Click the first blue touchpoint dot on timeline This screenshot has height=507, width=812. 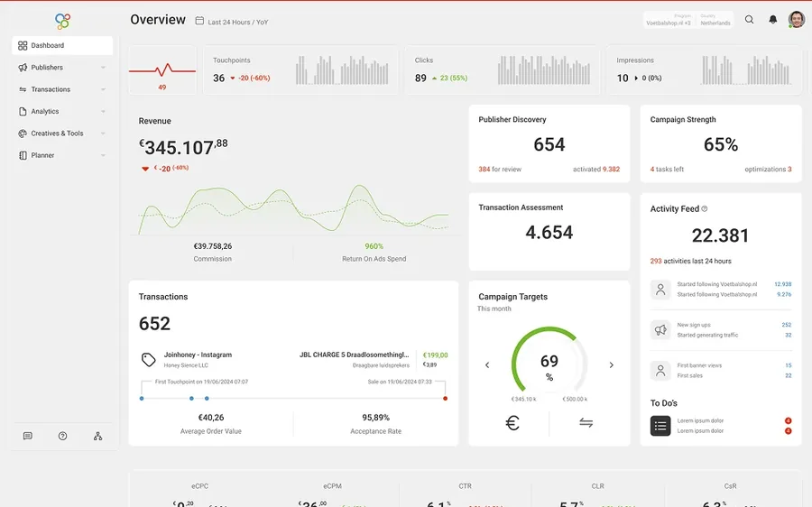[142, 398]
